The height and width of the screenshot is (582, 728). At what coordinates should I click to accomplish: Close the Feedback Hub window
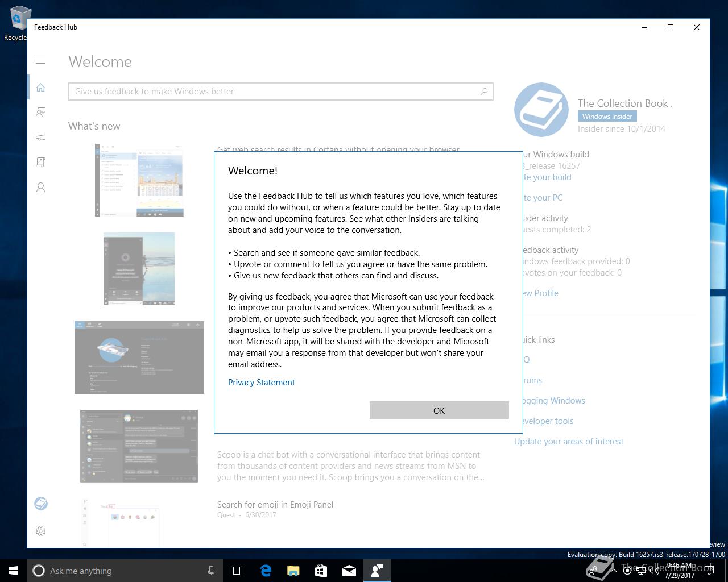(x=697, y=27)
